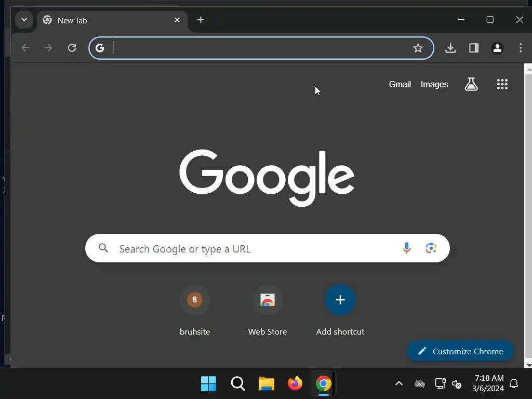Click the Search Google or type a URL box
Image resolution: width=532 pixels, height=399 pixels.
[x=268, y=248]
